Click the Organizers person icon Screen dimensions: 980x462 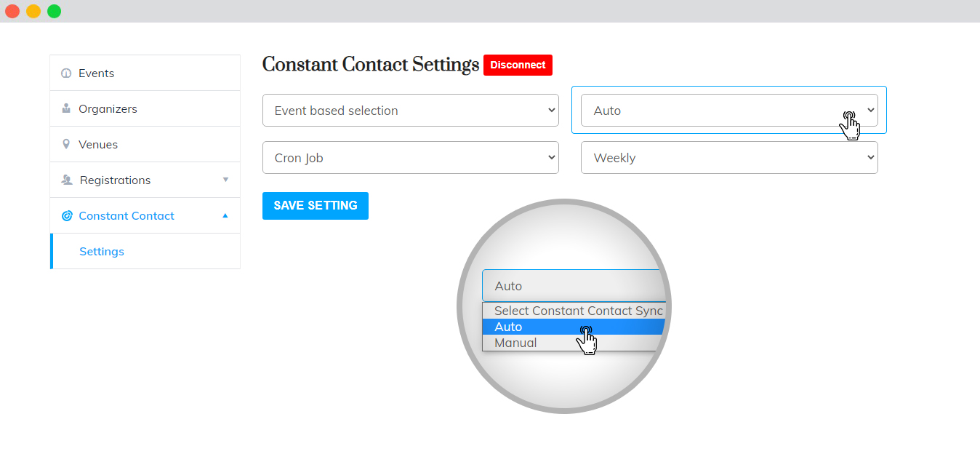click(x=66, y=109)
